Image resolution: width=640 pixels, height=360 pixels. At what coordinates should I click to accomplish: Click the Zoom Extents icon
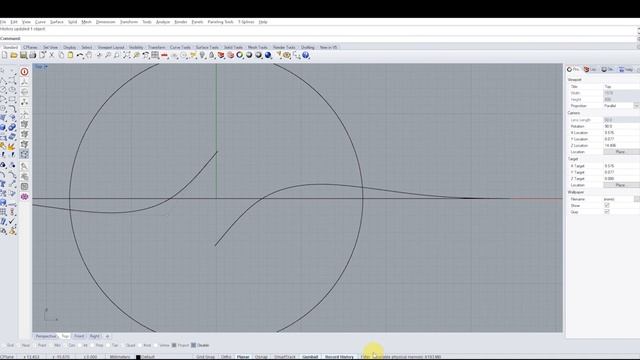pos(127,55)
